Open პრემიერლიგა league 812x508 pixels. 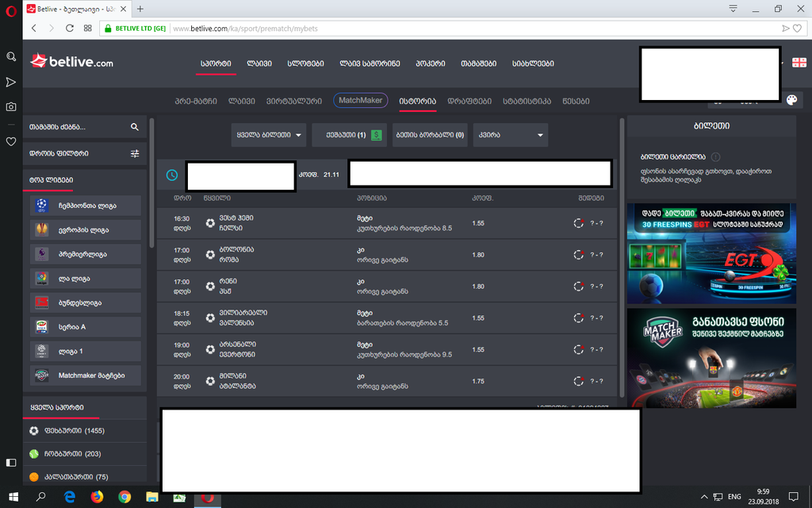click(86, 254)
